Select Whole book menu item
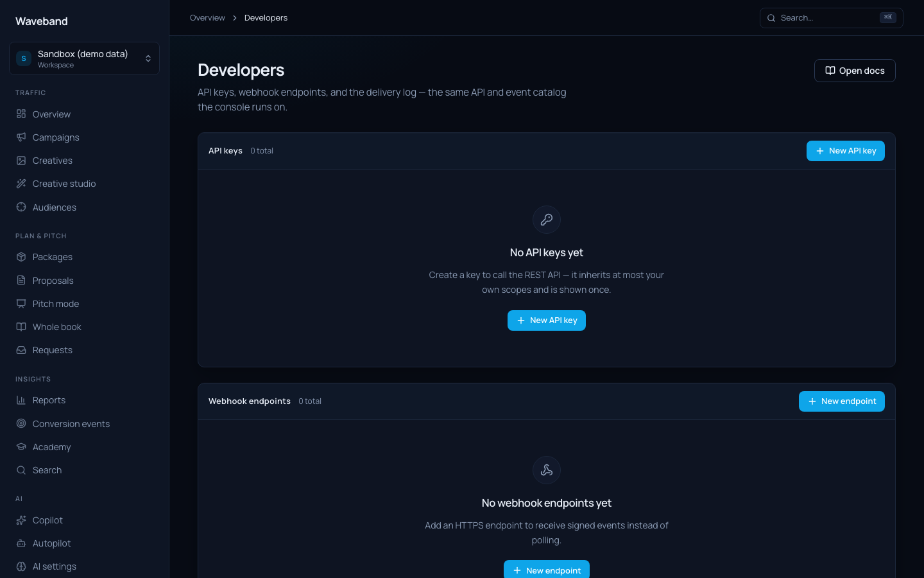 pos(84,327)
